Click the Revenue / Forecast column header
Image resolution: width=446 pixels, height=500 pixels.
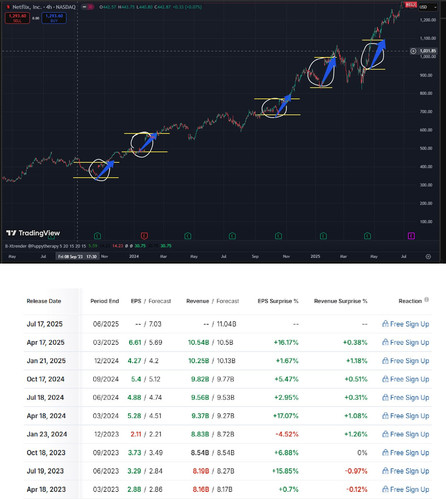pos(213,301)
